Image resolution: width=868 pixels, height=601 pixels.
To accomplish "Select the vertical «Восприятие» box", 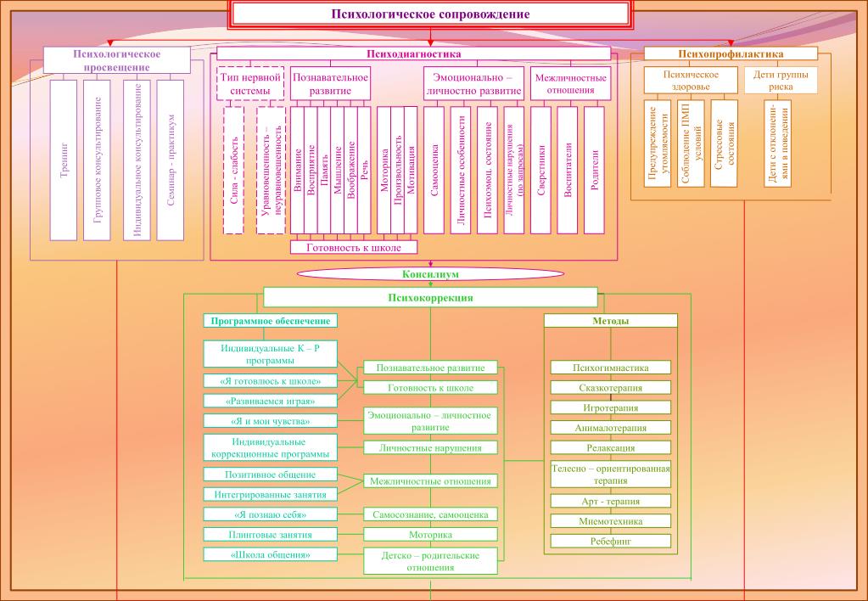I will coord(311,170).
